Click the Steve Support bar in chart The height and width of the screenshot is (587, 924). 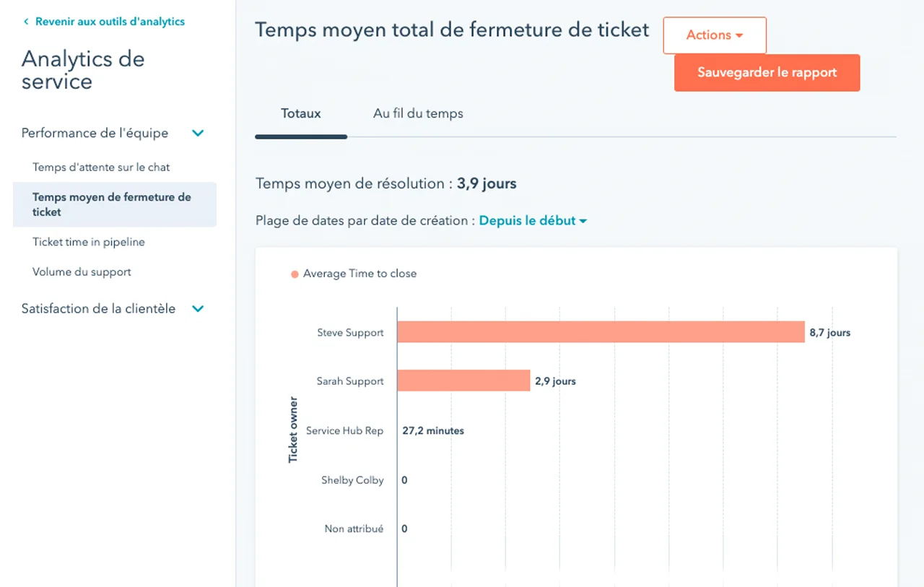[x=600, y=332]
